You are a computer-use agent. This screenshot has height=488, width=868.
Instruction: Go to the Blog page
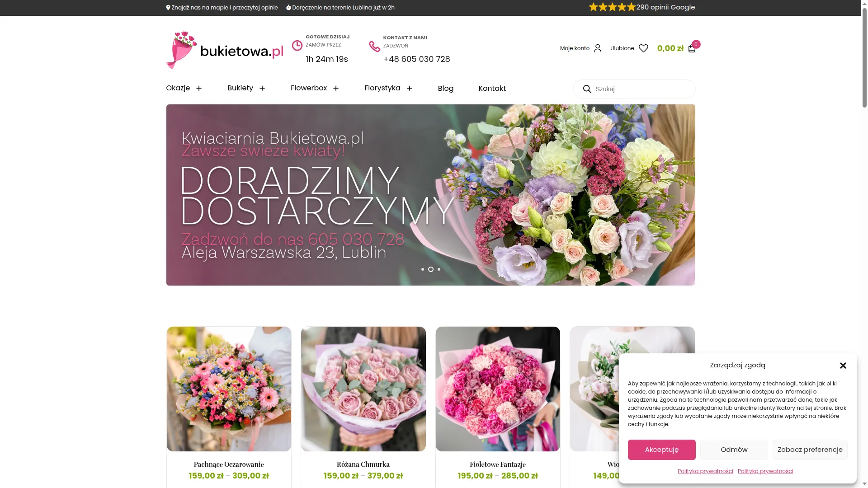pyautogui.click(x=446, y=89)
